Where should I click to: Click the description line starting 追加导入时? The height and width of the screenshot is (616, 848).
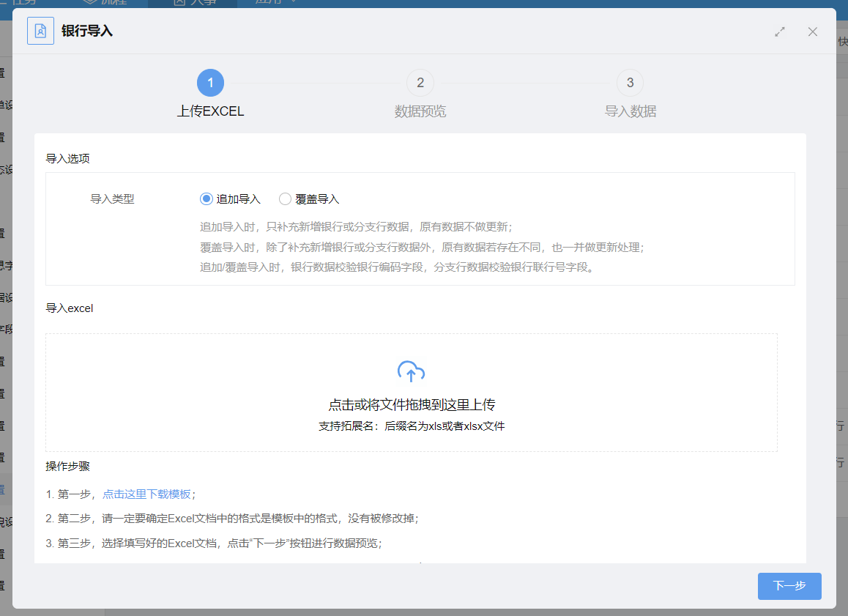point(356,227)
